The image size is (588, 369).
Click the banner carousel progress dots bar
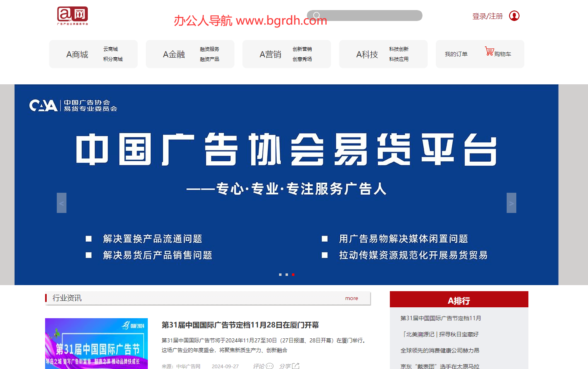tap(287, 274)
